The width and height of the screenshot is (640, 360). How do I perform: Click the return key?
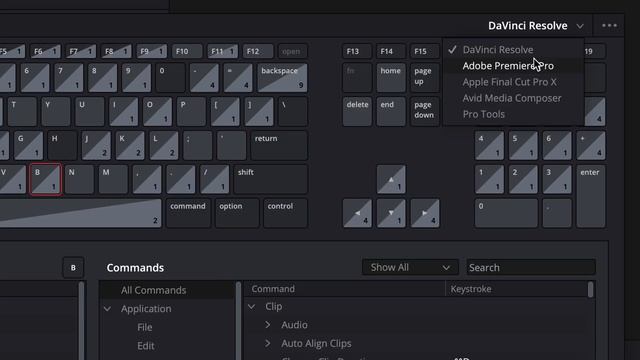pos(279,145)
